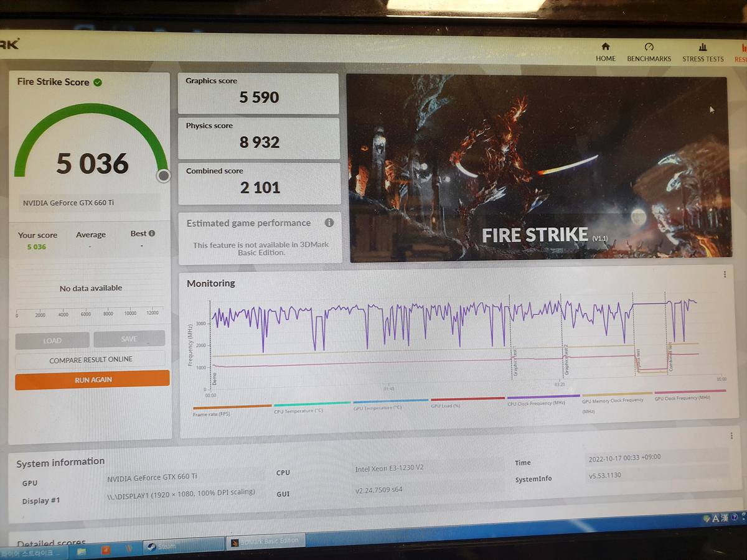Click the language indicator A in system tray

click(x=716, y=518)
